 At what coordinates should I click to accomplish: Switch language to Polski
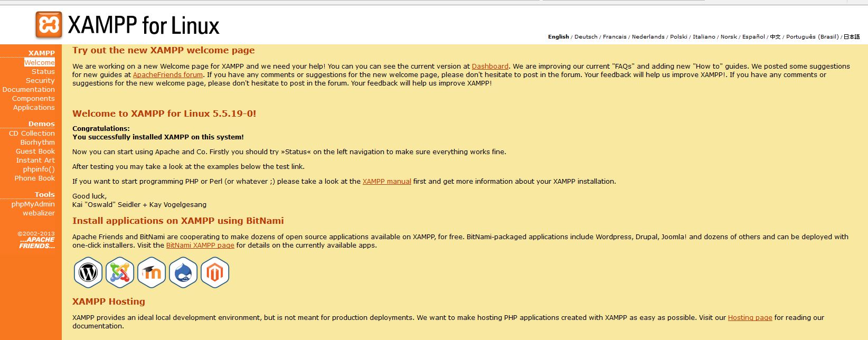click(x=678, y=36)
